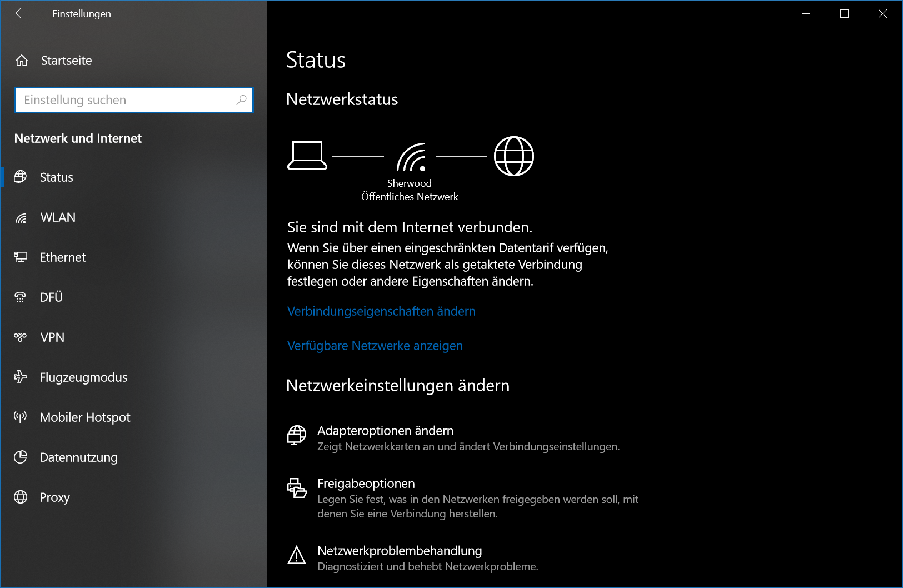903x588 pixels.
Task: Click Verfügbare Netzwerke anzeigen link
Action: [x=375, y=346]
